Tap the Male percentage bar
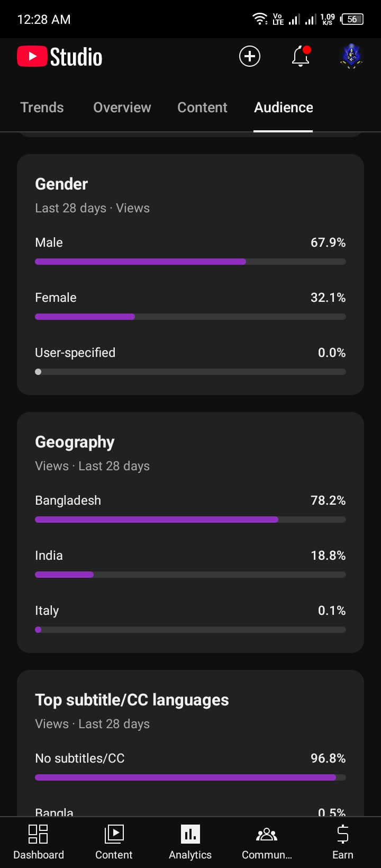Screen dimensions: 381x868 (x=190, y=262)
